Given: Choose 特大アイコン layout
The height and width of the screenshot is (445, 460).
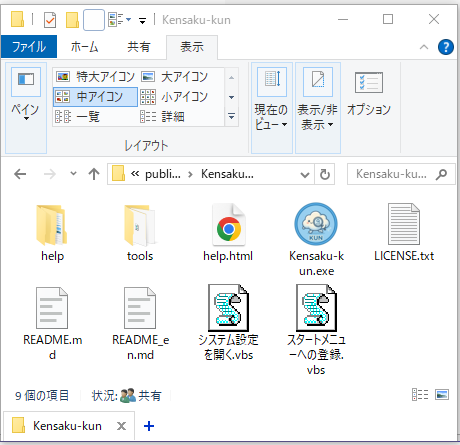Looking at the screenshot, I should (95, 77).
